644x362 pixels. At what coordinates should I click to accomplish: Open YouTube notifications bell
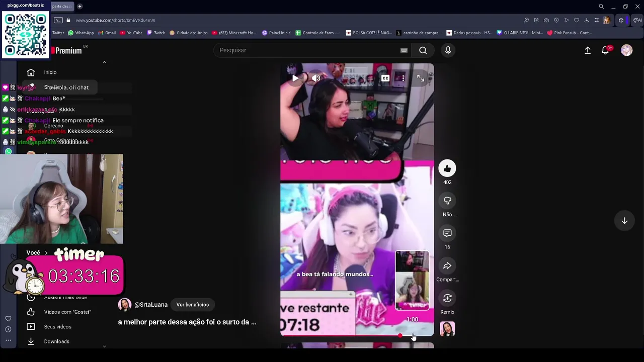coord(605,50)
